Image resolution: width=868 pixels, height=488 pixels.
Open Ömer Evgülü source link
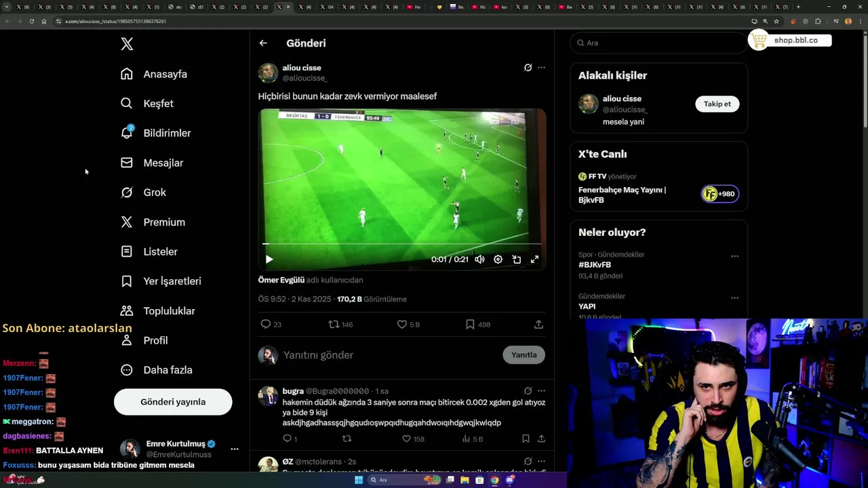click(281, 280)
